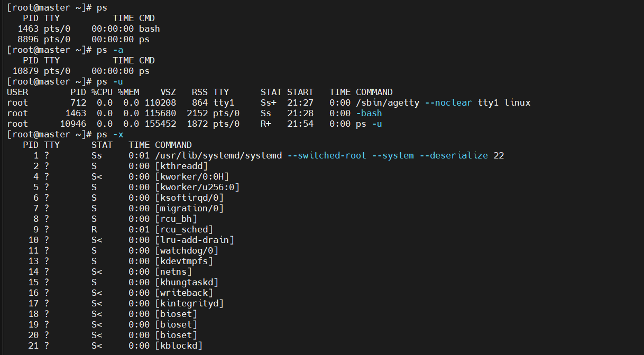Click PID 10946 in the ps -u output
644x355 pixels.
point(73,124)
